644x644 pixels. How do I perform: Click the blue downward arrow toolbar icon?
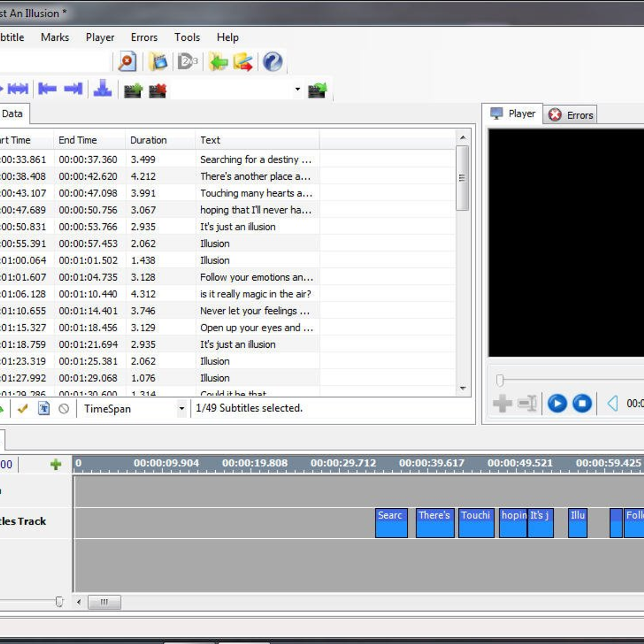[103, 89]
